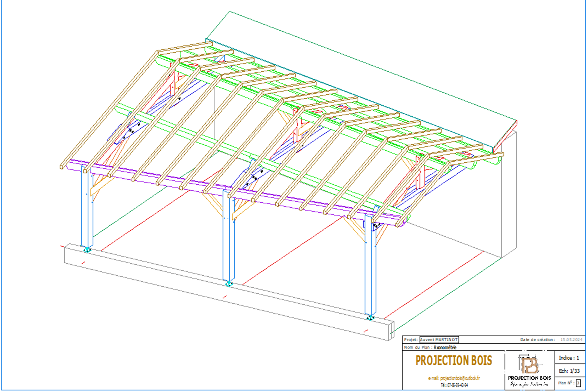This screenshot has height=392, width=588.
Task: Click the Ech: 1/33 scale cell
Action: pyautogui.click(x=569, y=371)
